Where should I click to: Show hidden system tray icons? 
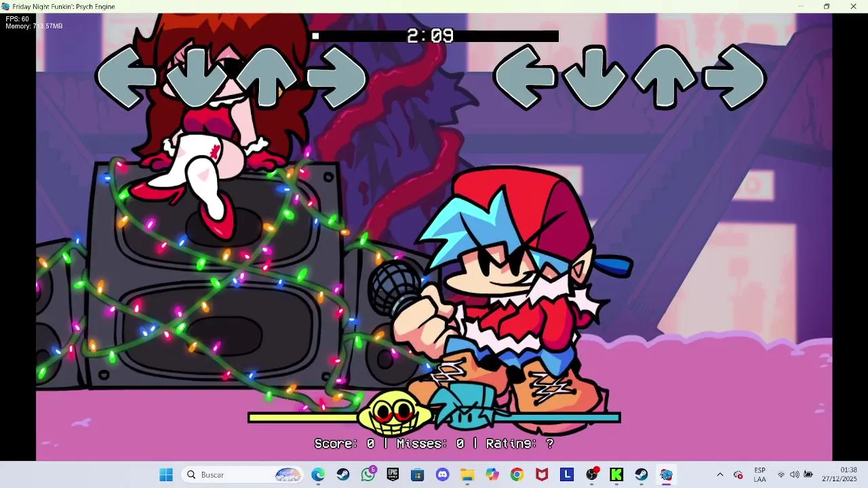click(720, 474)
